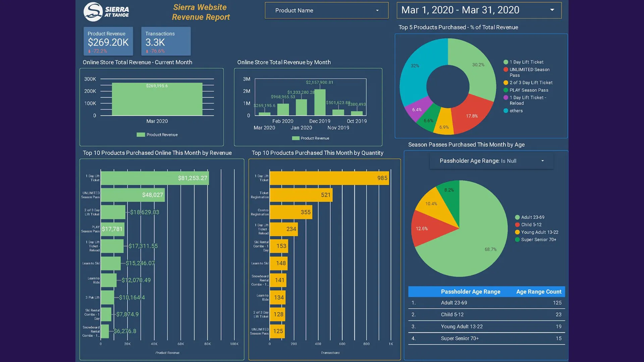
Task: Click the $17,781 PLAY Season Pass bar
Action: (113, 229)
